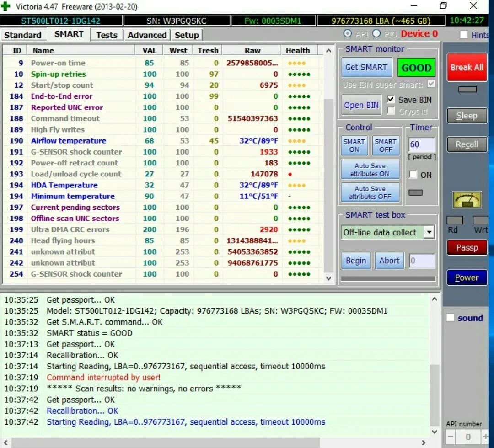This screenshot has width=494, height=448.
Task: Select the Airflow temperature row
Action: point(163,141)
